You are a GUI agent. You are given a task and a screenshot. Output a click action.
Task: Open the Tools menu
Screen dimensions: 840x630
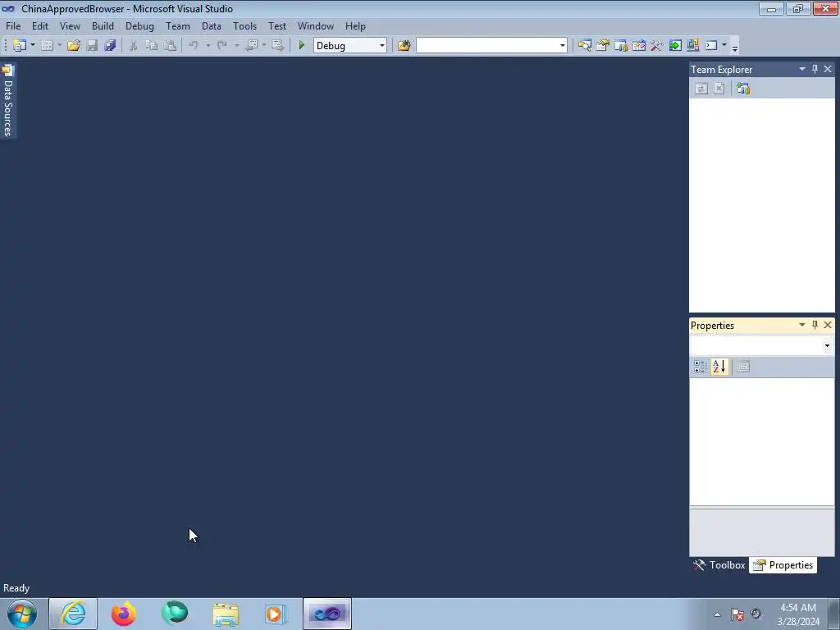pyautogui.click(x=244, y=25)
